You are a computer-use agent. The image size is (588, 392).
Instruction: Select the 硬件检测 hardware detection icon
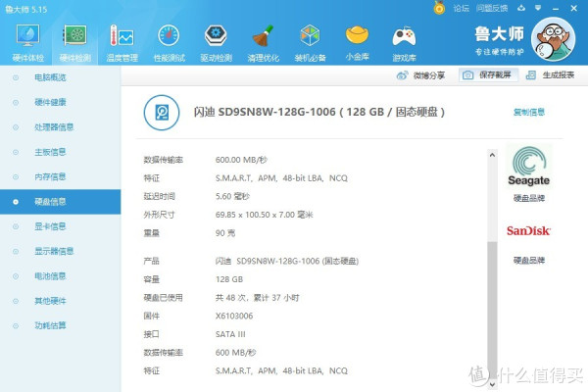coord(75,42)
